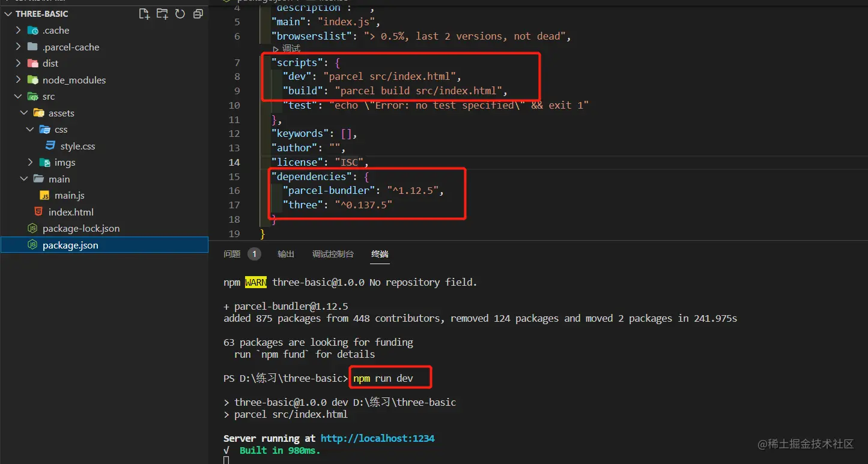This screenshot has height=464, width=868.
Task: Click the green node_modules folder icon
Action: coord(33,80)
